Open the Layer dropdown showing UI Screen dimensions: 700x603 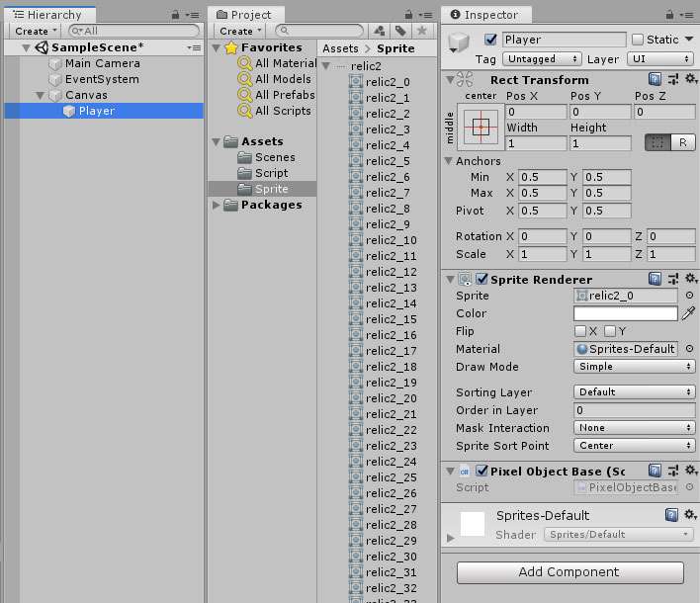pyautogui.click(x=660, y=59)
